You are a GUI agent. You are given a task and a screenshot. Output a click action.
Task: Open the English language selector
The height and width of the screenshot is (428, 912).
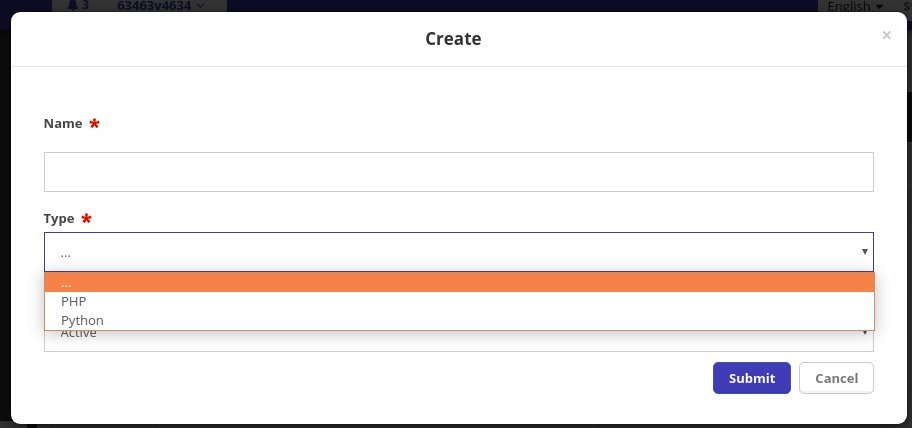[x=851, y=5]
